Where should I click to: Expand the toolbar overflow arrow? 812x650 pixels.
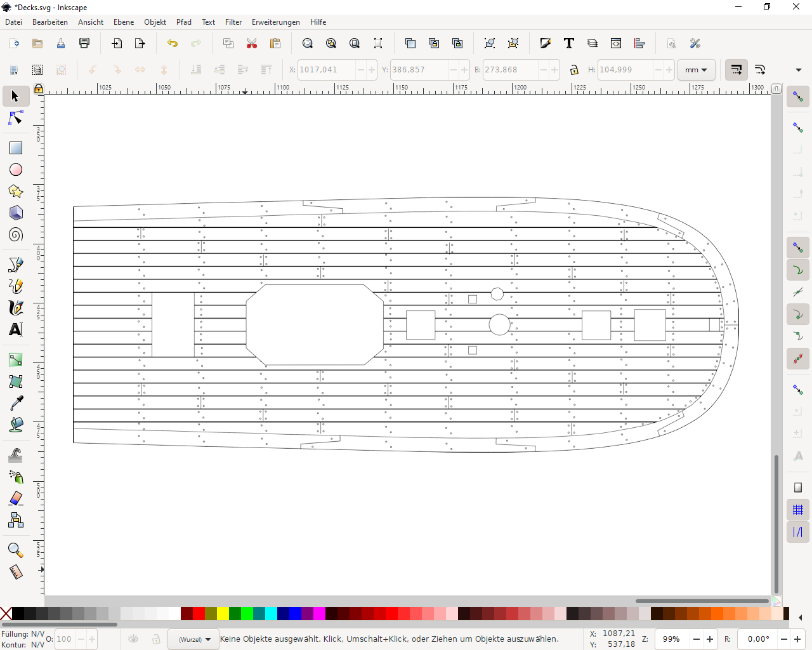tap(798, 70)
